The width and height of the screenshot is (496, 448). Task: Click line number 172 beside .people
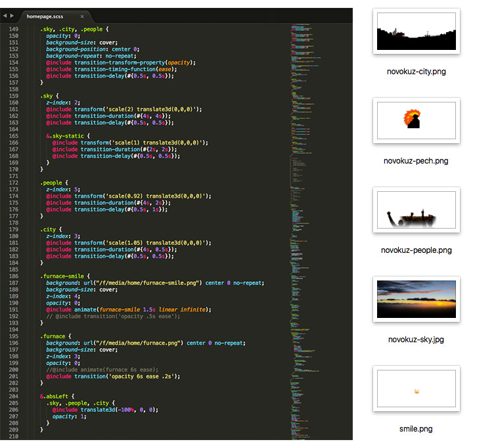point(14,182)
